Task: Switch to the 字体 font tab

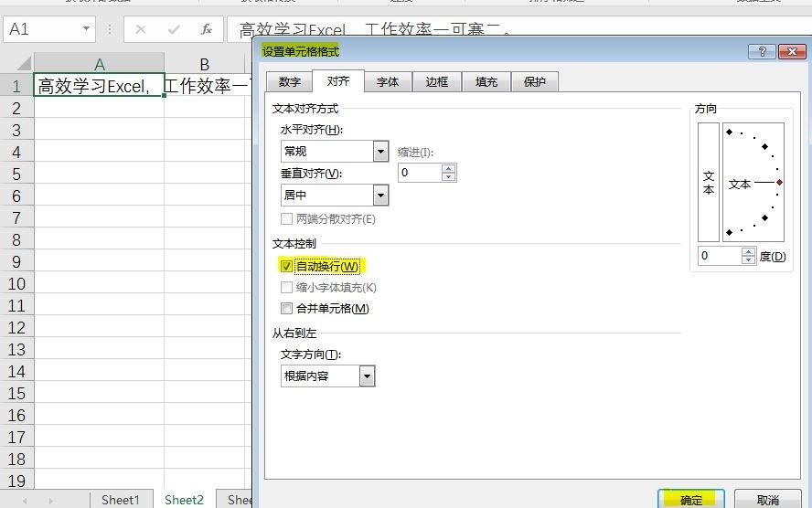Action: click(388, 82)
